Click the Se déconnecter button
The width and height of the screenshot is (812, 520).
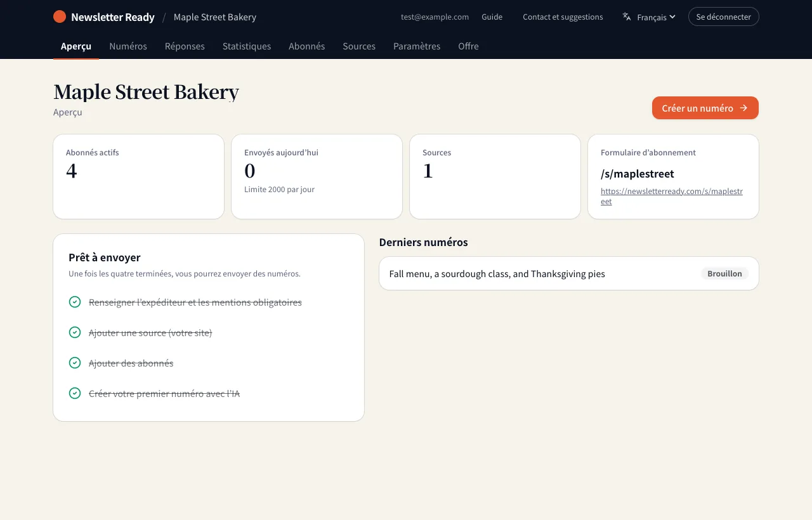pyautogui.click(x=724, y=16)
